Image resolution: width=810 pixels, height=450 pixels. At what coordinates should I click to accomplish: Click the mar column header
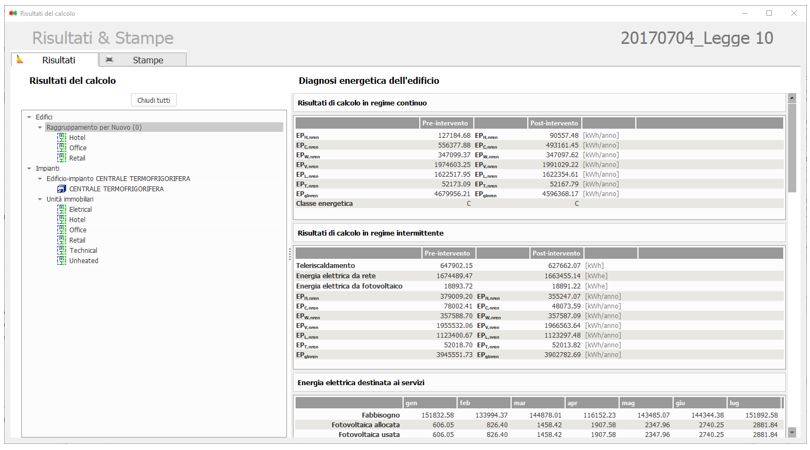click(538, 402)
